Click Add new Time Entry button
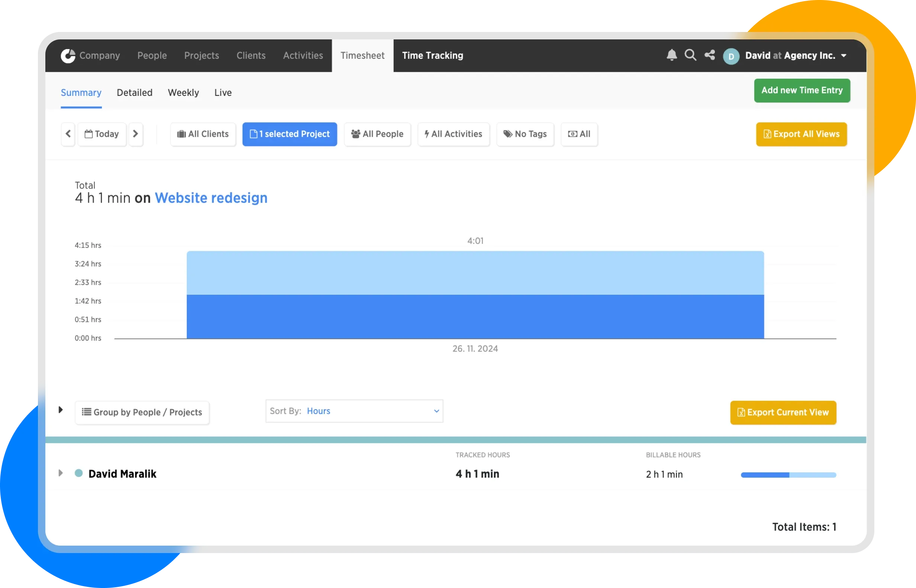This screenshot has height=588, width=916. click(x=802, y=90)
